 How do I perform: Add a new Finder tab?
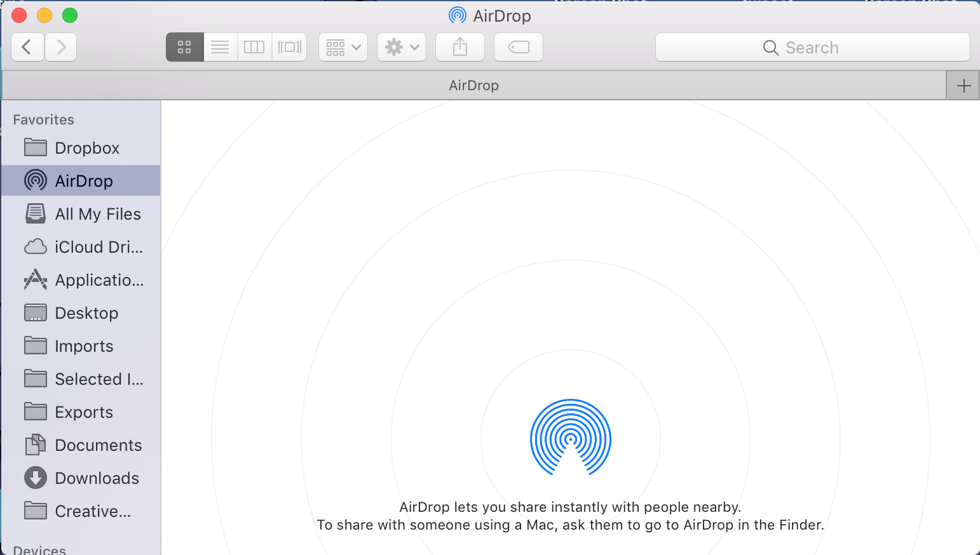[x=963, y=86]
